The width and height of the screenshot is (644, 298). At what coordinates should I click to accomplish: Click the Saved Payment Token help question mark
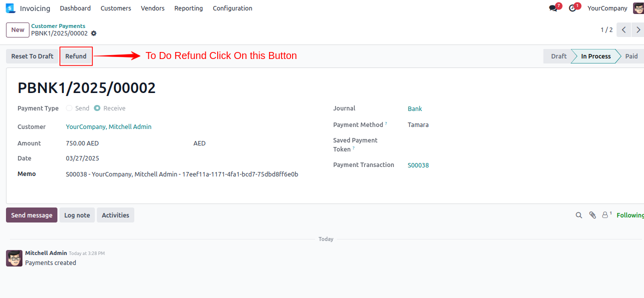tap(354, 148)
